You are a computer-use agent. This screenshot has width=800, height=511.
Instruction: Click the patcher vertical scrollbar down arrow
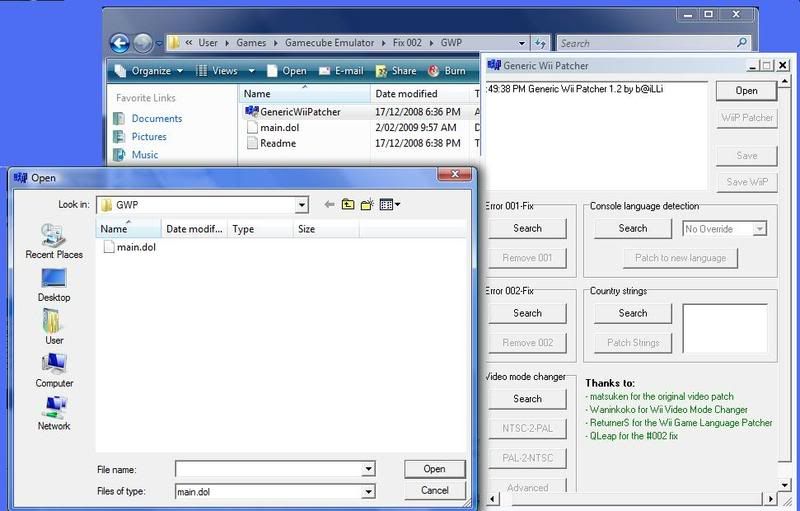click(785, 484)
